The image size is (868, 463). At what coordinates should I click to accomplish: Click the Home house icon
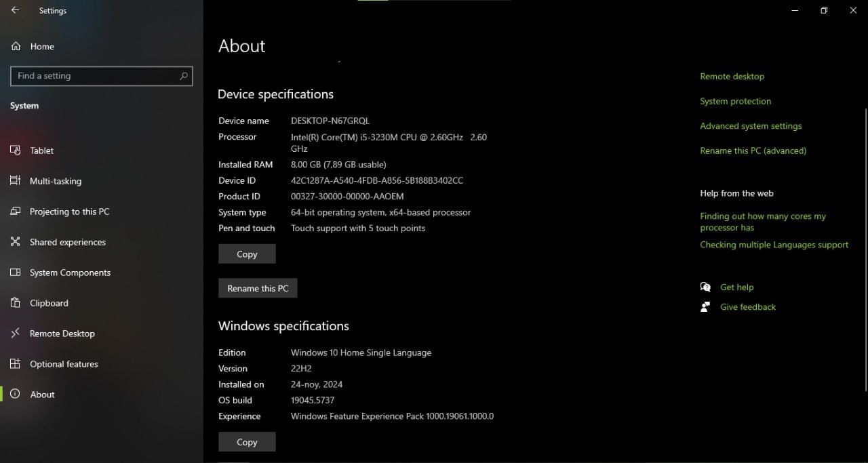coord(15,46)
